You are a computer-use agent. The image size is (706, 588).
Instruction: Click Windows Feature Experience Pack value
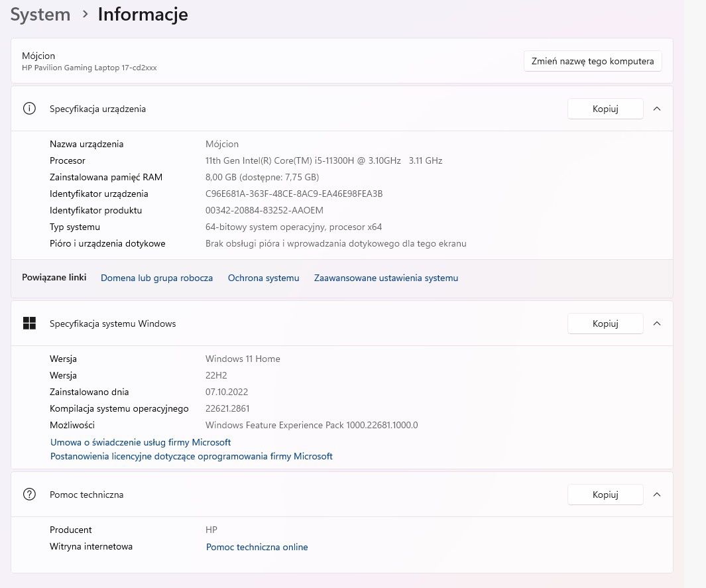[312, 425]
